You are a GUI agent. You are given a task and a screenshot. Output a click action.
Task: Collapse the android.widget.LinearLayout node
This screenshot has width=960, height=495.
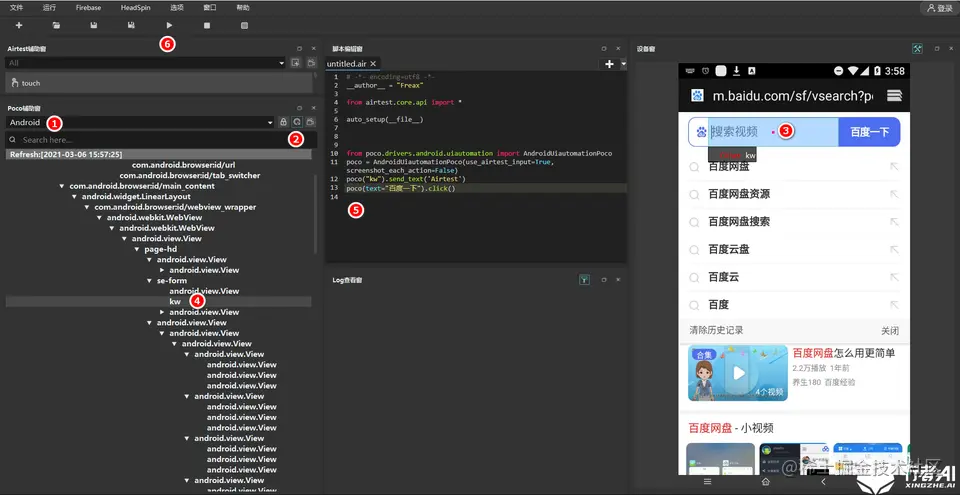click(74, 197)
